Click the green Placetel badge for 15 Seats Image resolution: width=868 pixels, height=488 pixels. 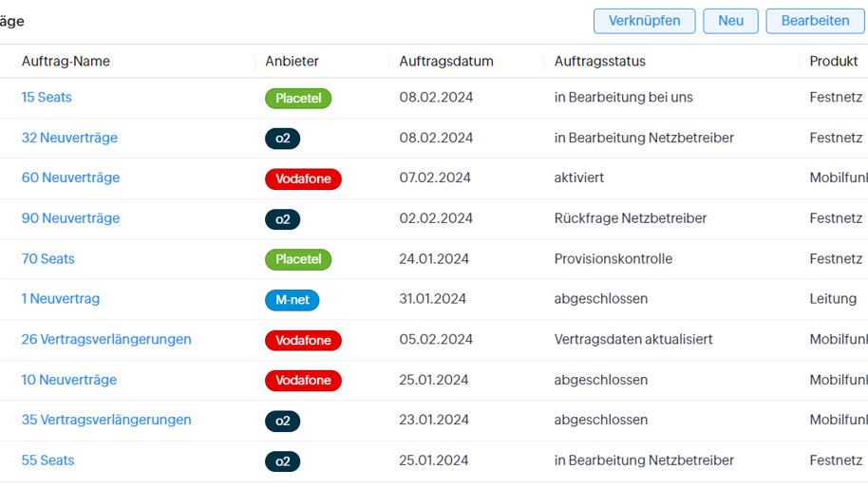(x=298, y=99)
